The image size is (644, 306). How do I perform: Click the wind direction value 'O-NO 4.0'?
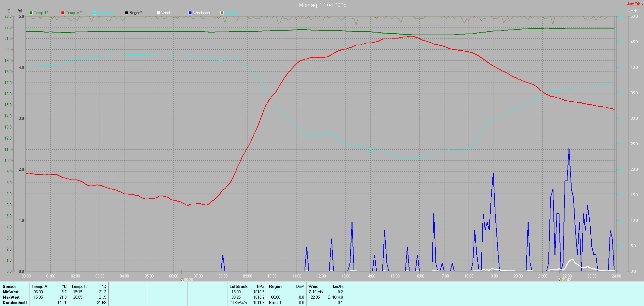pyautogui.click(x=335, y=297)
